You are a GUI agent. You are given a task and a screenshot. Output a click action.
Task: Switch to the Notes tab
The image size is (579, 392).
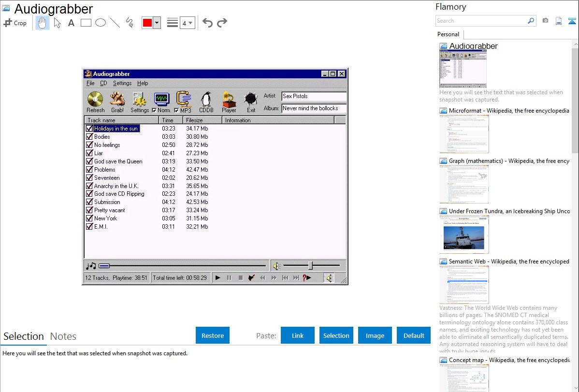pyautogui.click(x=63, y=336)
